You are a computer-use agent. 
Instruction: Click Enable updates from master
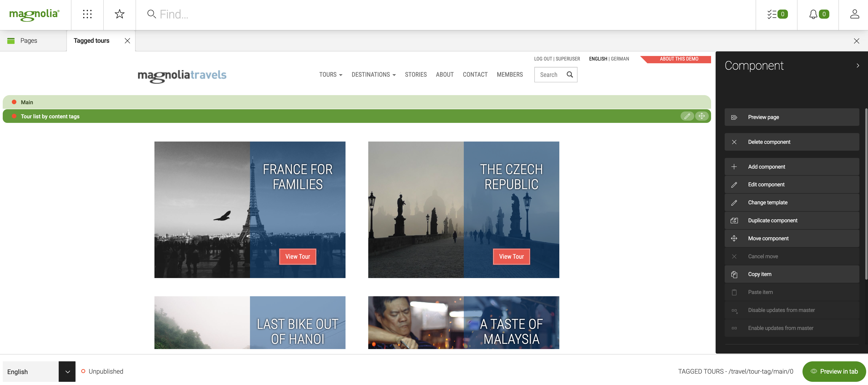tap(792, 328)
